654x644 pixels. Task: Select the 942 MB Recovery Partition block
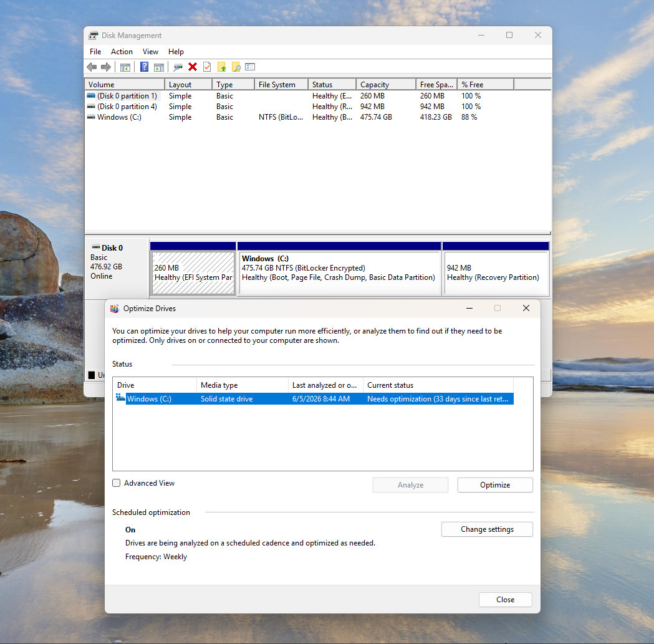click(496, 273)
